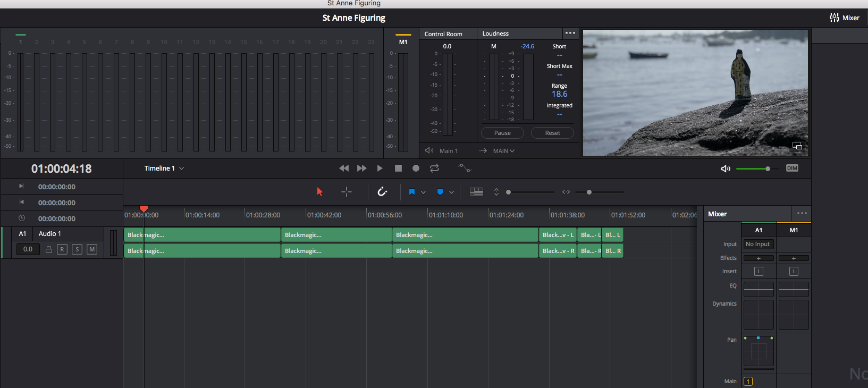Screen dimensions: 868x388
Task: Click the range out-point icon
Action: 21,202
